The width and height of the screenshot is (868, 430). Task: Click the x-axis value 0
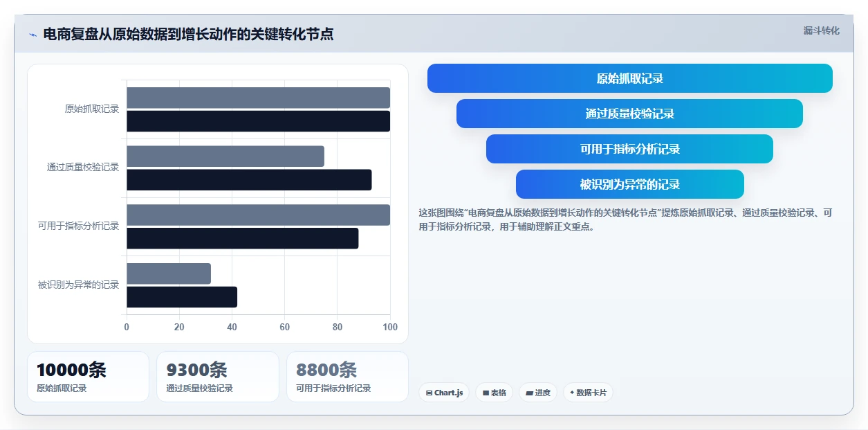(127, 327)
